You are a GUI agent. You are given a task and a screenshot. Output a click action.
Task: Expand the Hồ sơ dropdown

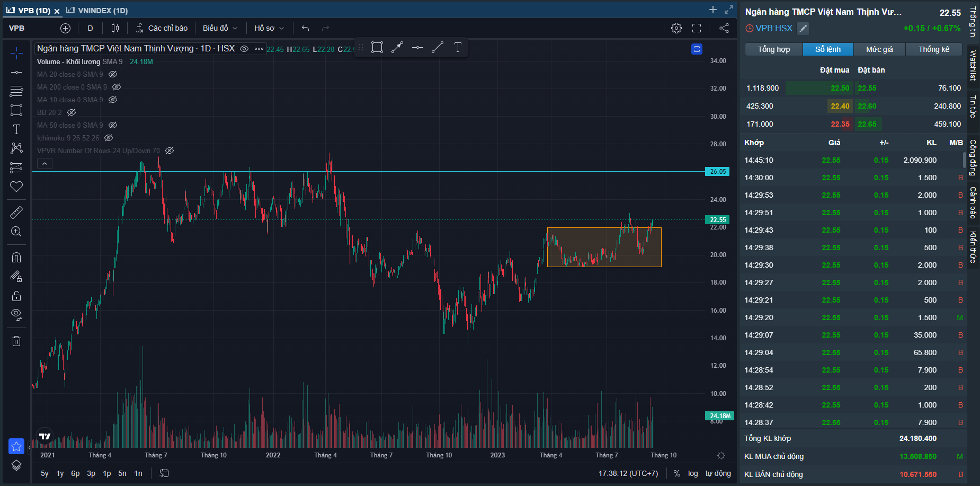pos(269,28)
